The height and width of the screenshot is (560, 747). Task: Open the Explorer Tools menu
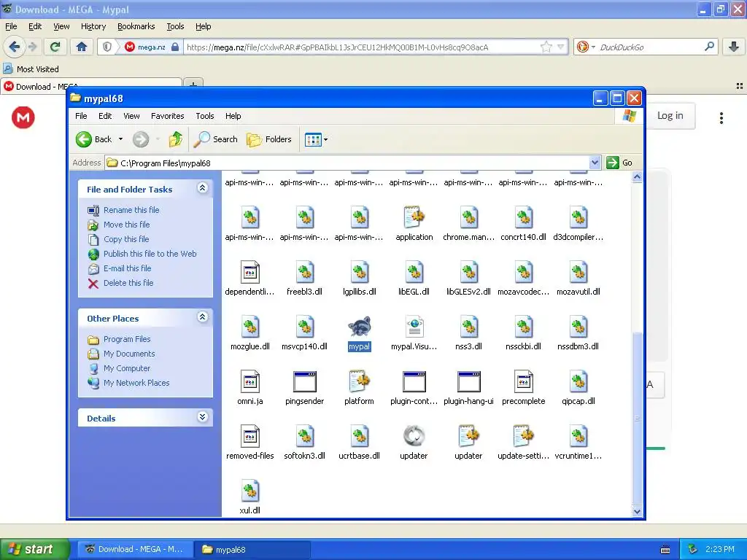point(204,116)
